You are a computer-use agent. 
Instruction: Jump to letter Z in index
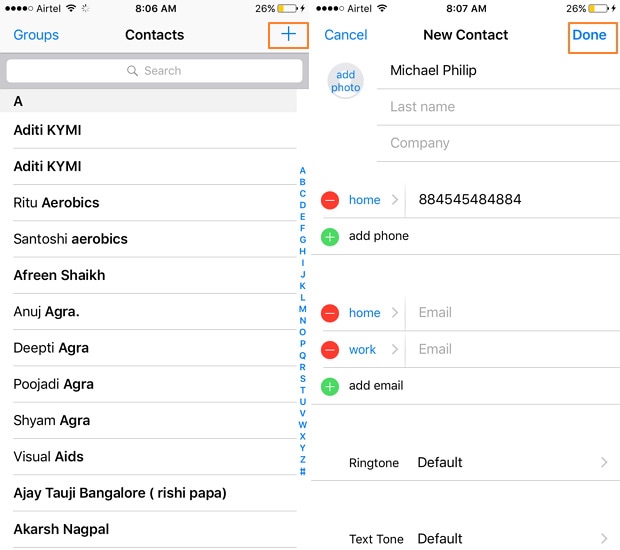pos(302,459)
